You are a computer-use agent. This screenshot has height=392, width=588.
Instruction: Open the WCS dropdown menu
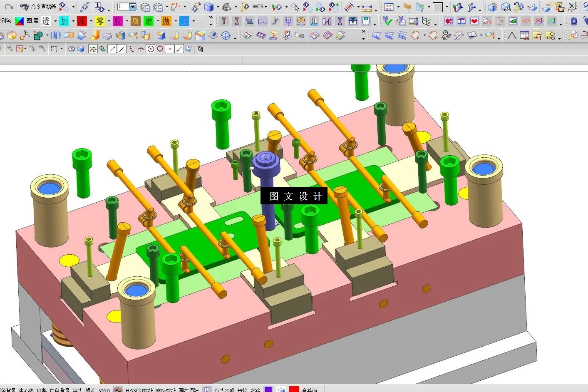click(x=260, y=7)
